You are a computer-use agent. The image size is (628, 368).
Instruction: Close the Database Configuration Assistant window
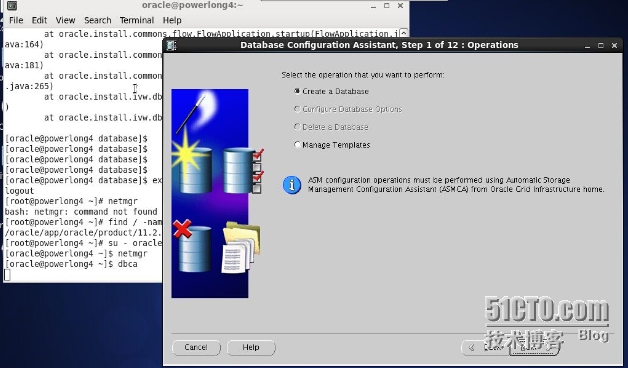click(x=614, y=46)
